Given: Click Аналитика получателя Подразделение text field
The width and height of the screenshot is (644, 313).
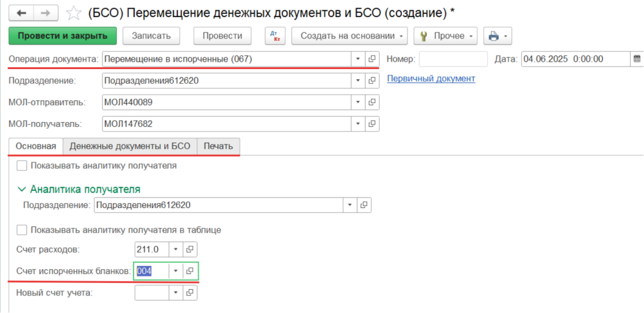Looking at the screenshot, I should point(218,205).
